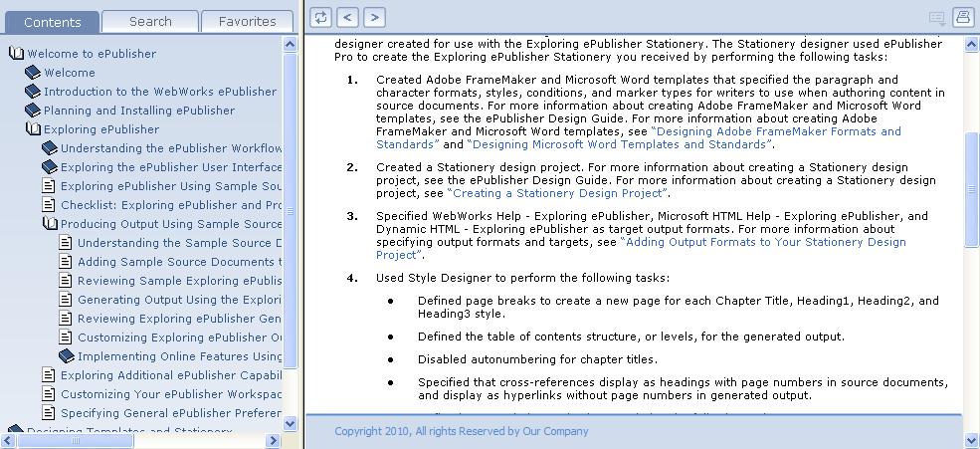The width and height of the screenshot is (980, 449).
Task: Click book icon beside Implementing Online Features
Action: [67, 356]
